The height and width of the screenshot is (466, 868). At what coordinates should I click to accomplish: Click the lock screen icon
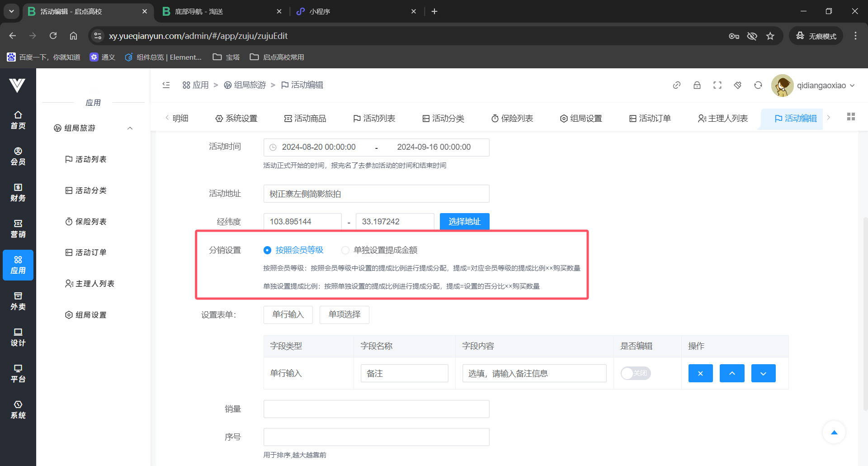(x=697, y=85)
